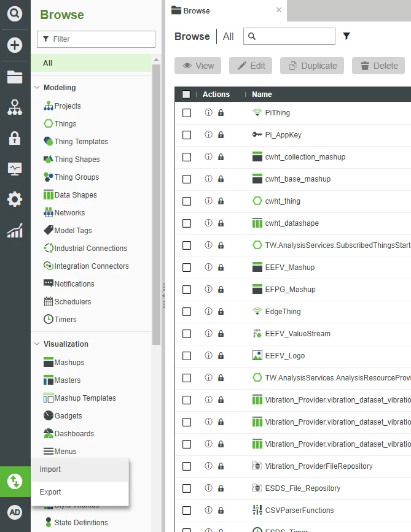Click the New entity plus icon
The width and height of the screenshot is (411, 532).
tap(15, 45)
